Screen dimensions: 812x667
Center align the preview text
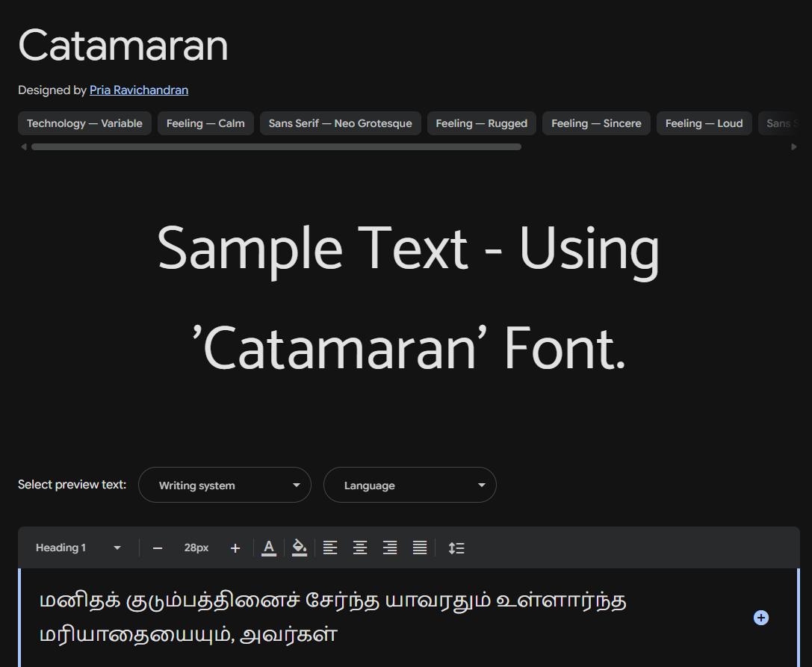[360, 548]
